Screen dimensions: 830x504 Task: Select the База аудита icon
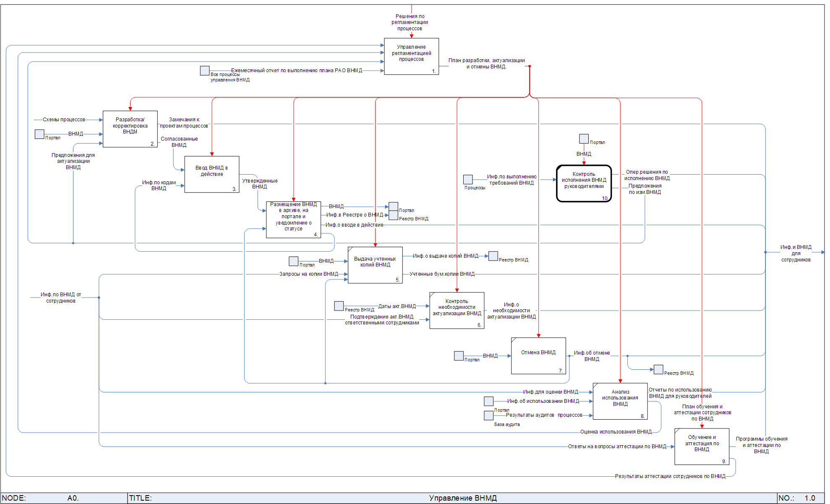point(488,415)
